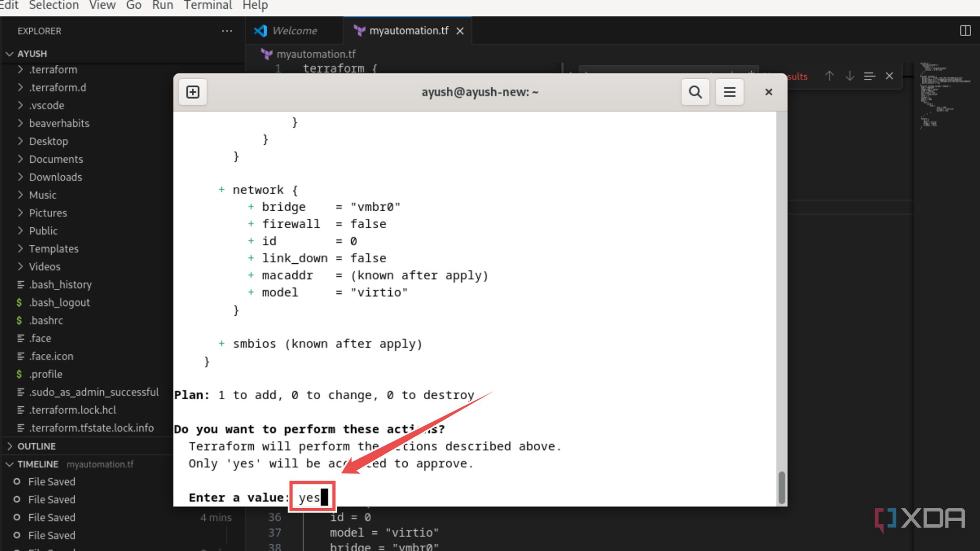
Task: Click the terminal search magnifier icon
Action: (x=695, y=92)
